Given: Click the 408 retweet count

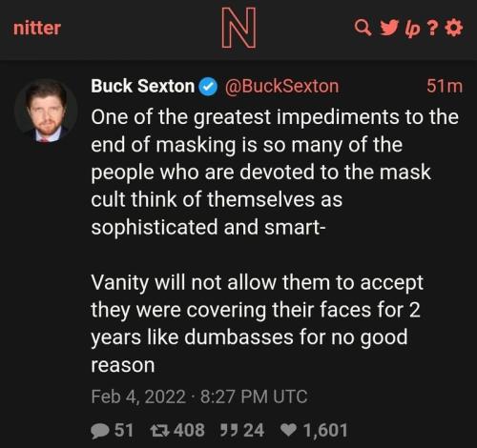Looking at the screenshot, I should pyautogui.click(x=189, y=431).
